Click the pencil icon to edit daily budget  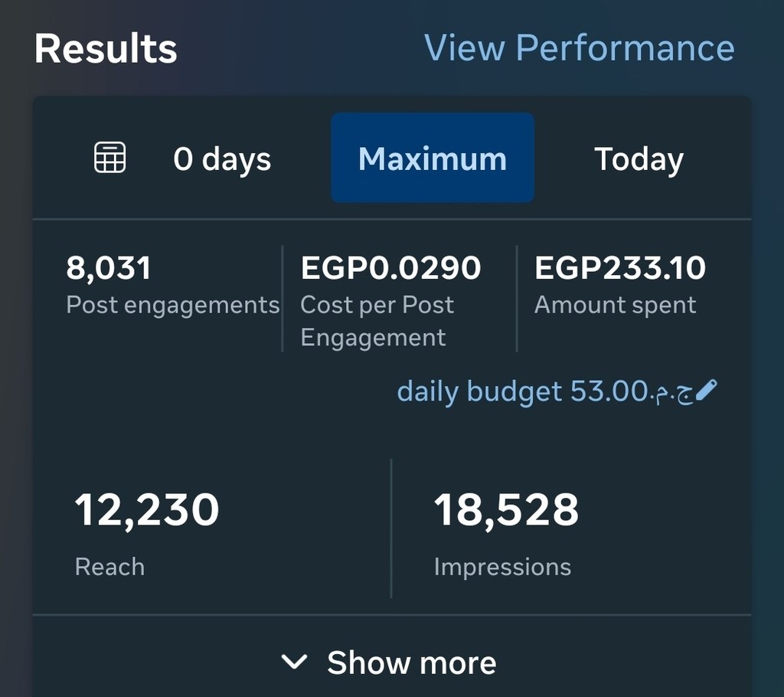[x=707, y=391]
